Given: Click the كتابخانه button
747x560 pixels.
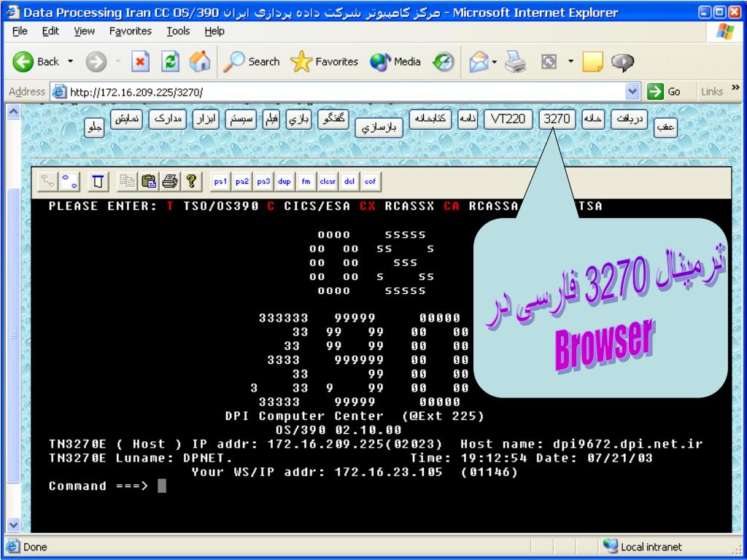Looking at the screenshot, I should [x=430, y=119].
